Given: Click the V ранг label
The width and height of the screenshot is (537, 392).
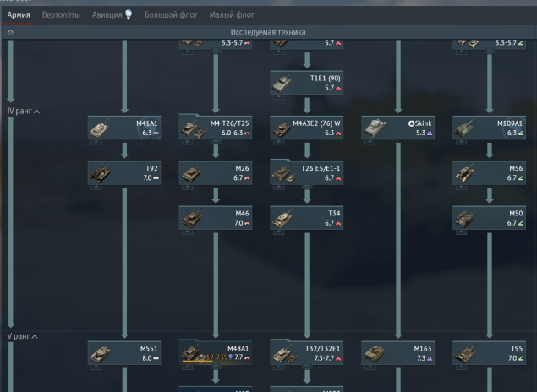Looking at the screenshot, I should coord(19,336).
